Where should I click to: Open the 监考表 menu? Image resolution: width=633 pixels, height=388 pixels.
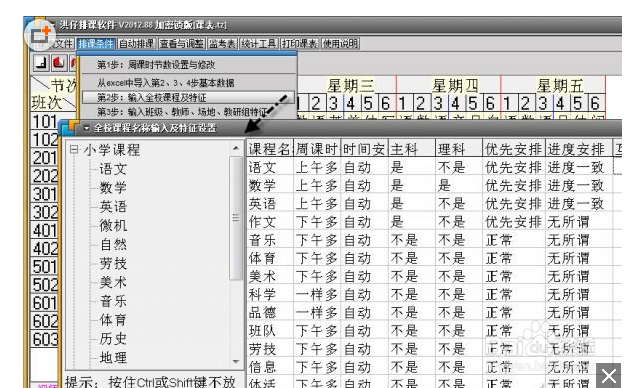222,44
